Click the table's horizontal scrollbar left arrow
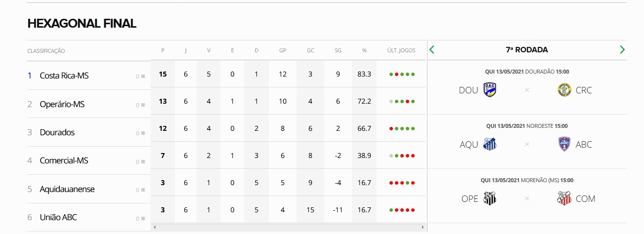644x234 pixels. [x=155, y=228]
